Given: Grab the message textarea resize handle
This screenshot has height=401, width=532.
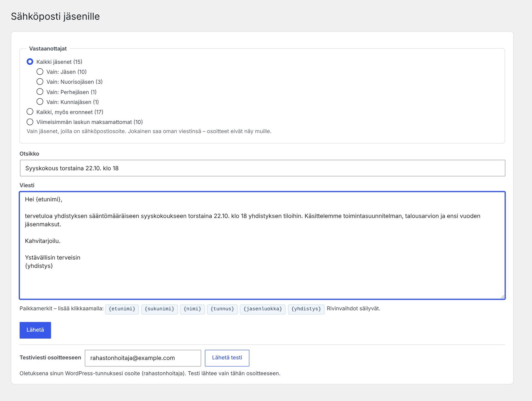Looking at the screenshot, I should click(503, 297).
